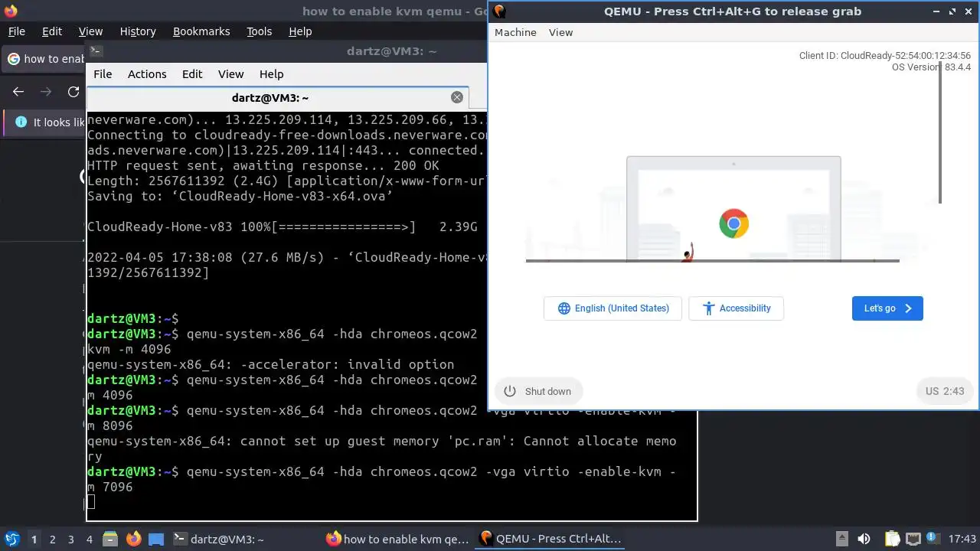Open Firefox File menu
Screen dimensions: 980x551
16,31
